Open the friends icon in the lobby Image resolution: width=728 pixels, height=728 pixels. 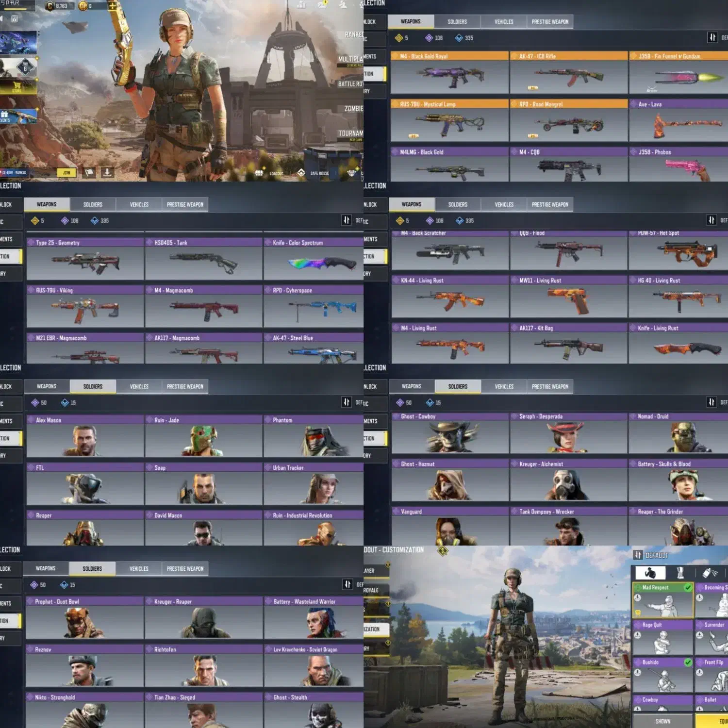click(343, 5)
